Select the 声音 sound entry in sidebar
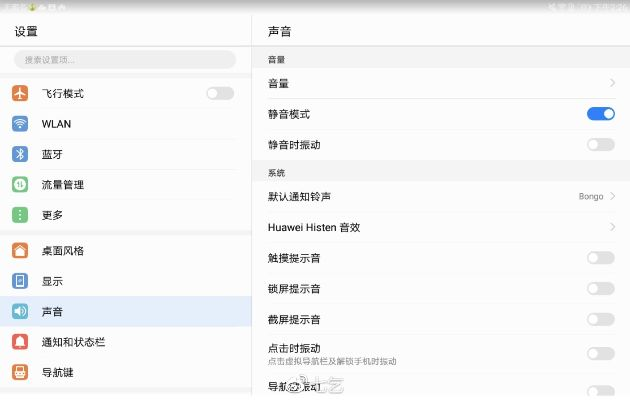 126,311
